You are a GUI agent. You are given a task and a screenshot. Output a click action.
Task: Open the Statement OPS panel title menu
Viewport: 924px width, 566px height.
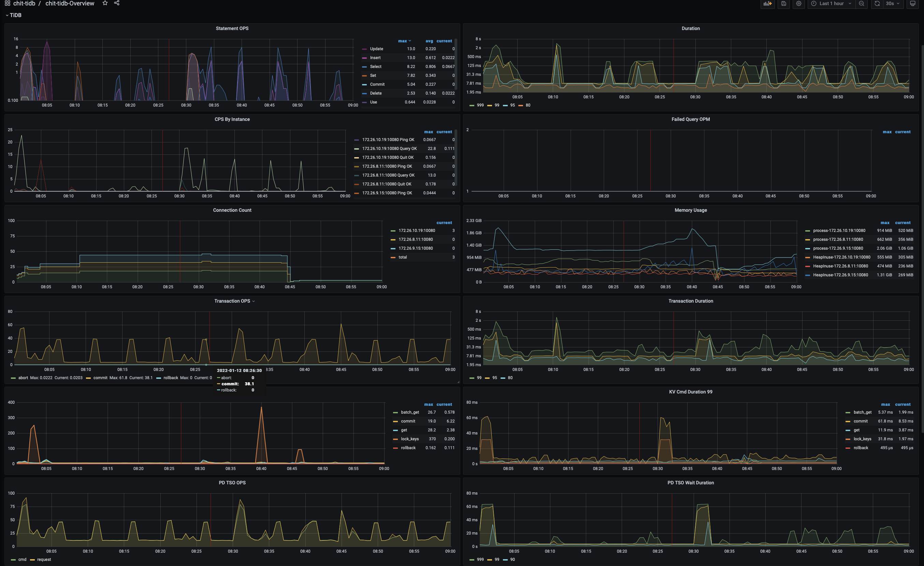pos(232,29)
